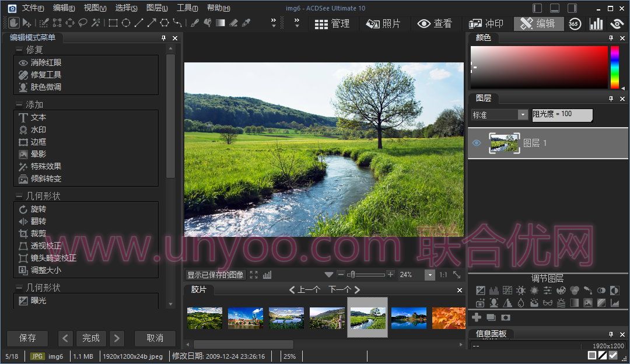Viewport: 630px width, 364px height.
Task: Select the Line drawing tool
Action: point(139,23)
